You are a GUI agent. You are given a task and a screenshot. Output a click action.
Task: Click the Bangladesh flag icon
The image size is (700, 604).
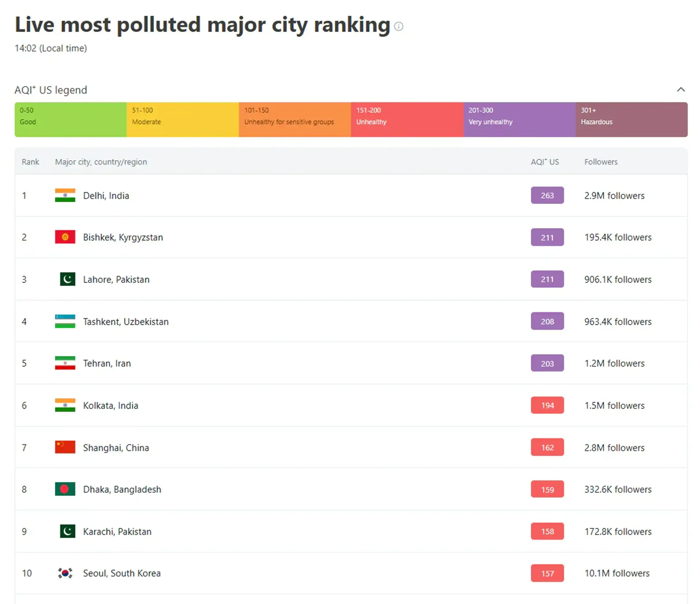(x=65, y=489)
